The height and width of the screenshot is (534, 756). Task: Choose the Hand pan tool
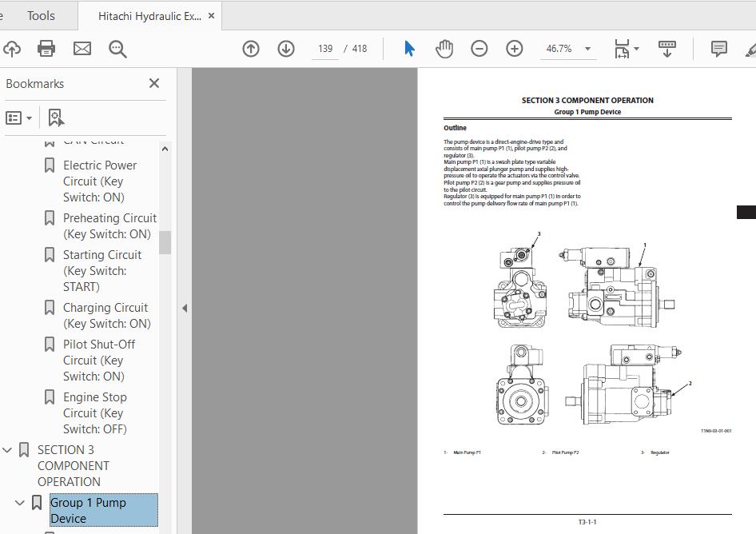[x=444, y=49]
